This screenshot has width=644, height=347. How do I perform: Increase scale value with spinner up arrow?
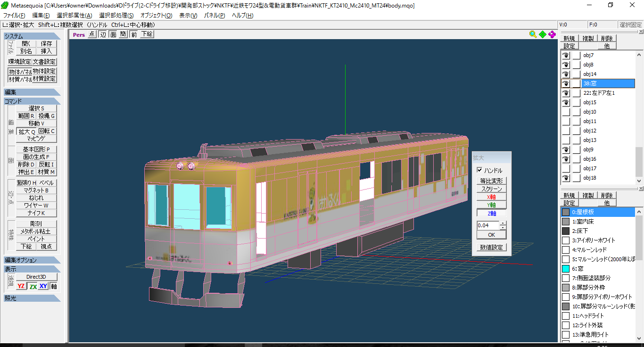point(503,223)
